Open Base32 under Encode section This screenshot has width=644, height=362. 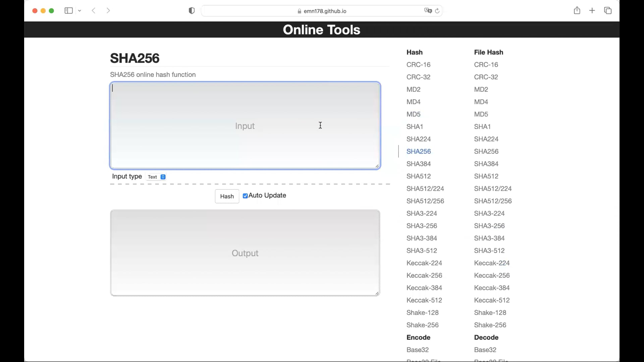click(417, 350)
